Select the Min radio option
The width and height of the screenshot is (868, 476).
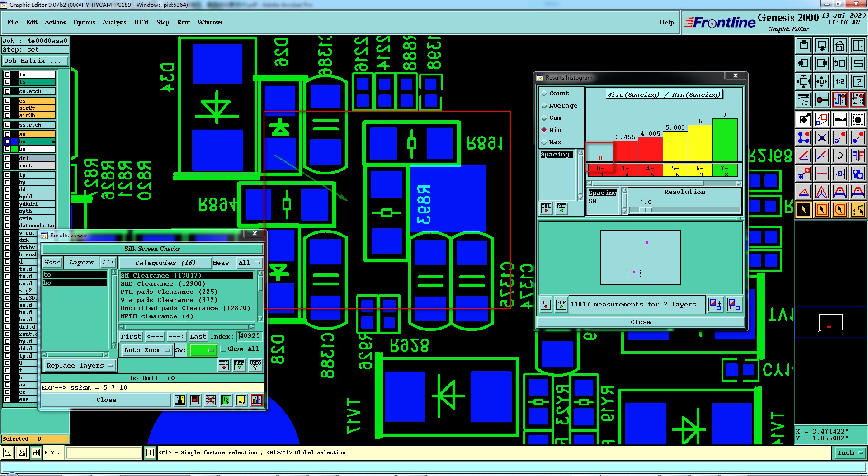[x=544, y=130]
